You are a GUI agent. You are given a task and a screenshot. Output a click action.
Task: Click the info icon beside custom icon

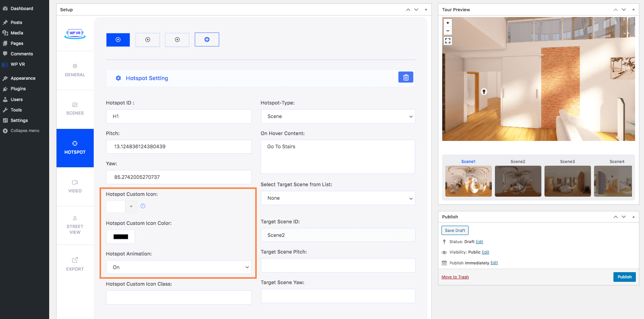click(143, 206)
